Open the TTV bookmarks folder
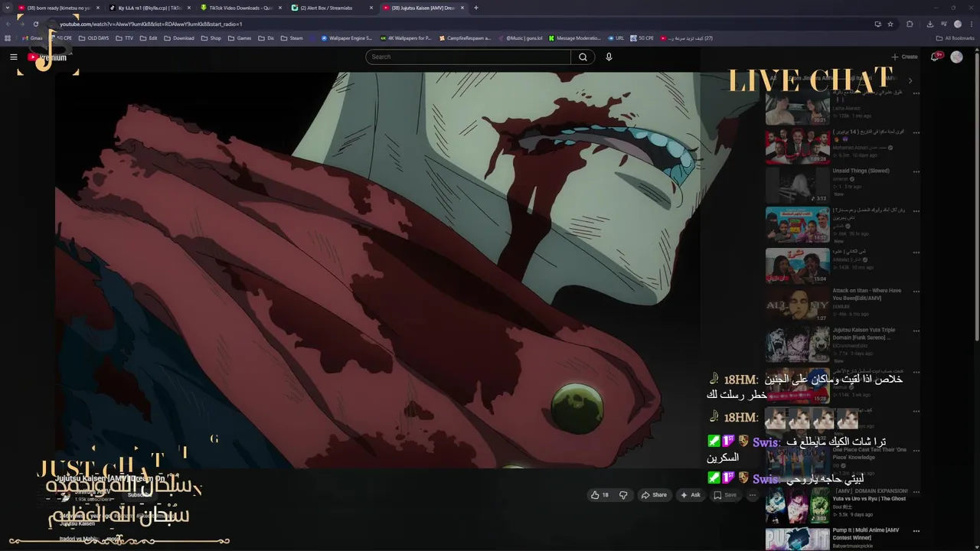The image size is (980, 551). coord(124,38)
